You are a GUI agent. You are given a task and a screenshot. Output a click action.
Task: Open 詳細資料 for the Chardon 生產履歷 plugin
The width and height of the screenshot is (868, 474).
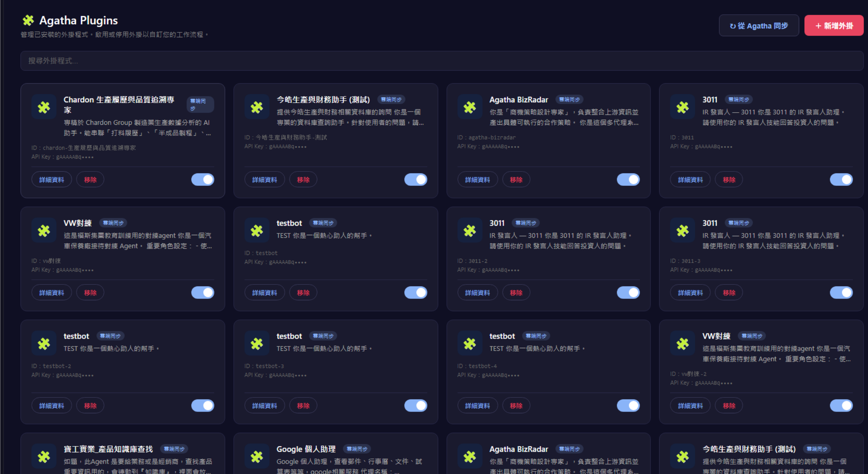coord(52,180)
